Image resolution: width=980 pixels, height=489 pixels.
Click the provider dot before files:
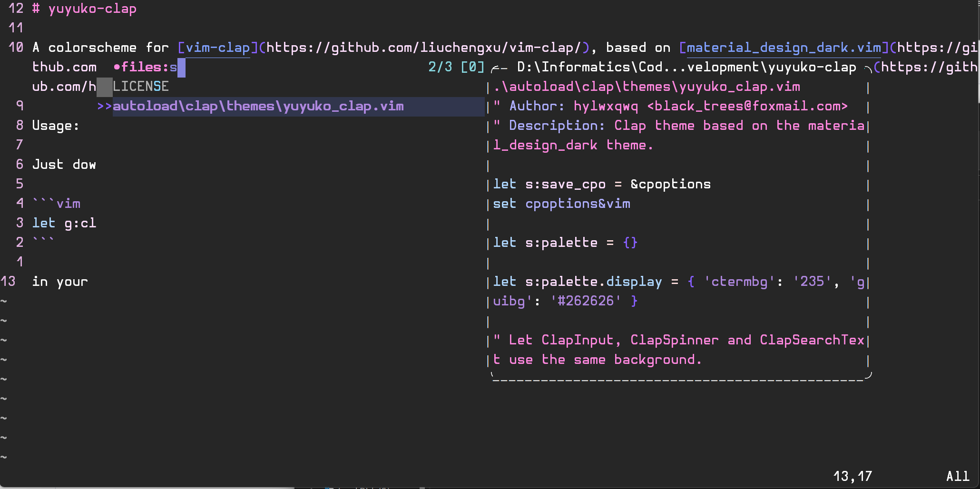117,68
